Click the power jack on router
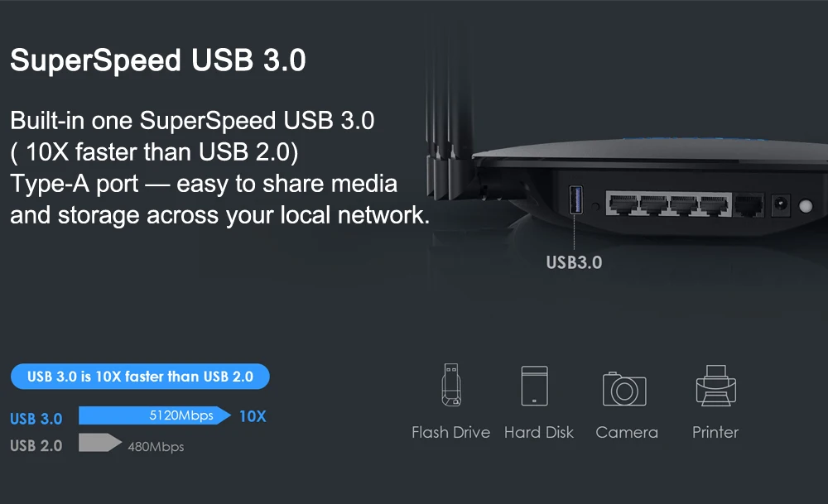Image resolution: width=828 pixels, height=504 pixels. coord(781,204)
